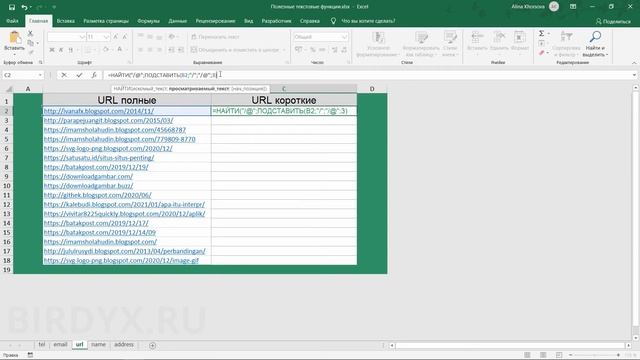Open the Clipboard group dialog launcher
The image size is (640, 360).
tap(40, 62)
